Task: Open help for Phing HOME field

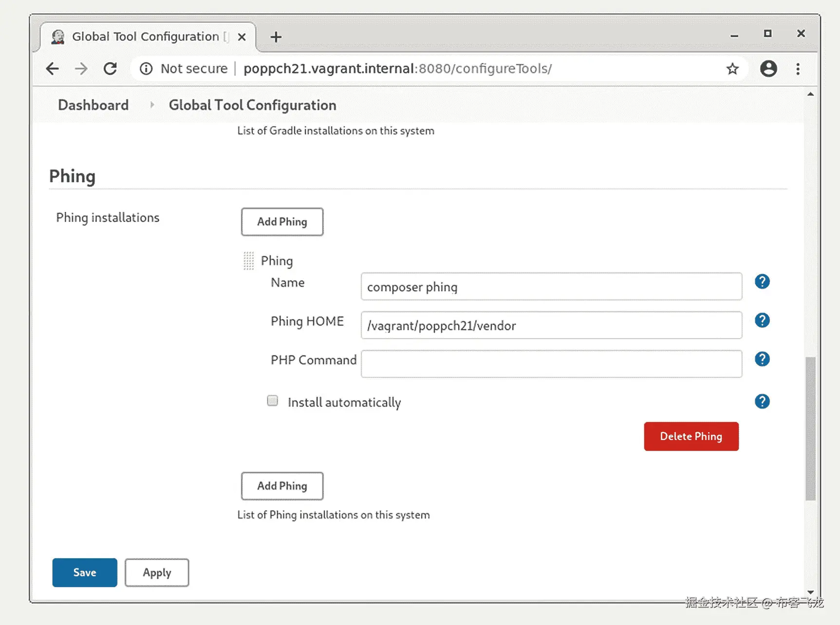Action: (762, 320)
